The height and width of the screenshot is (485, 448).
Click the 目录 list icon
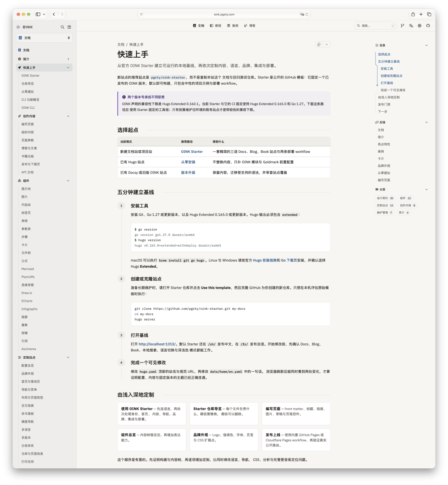[377, 46]
